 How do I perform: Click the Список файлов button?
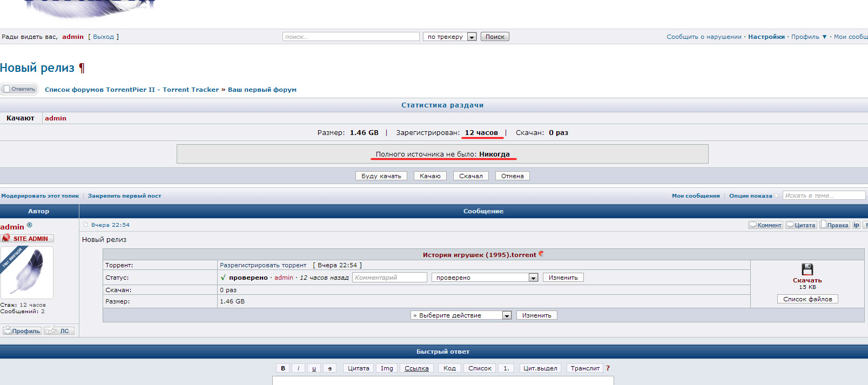pos(807,299)
